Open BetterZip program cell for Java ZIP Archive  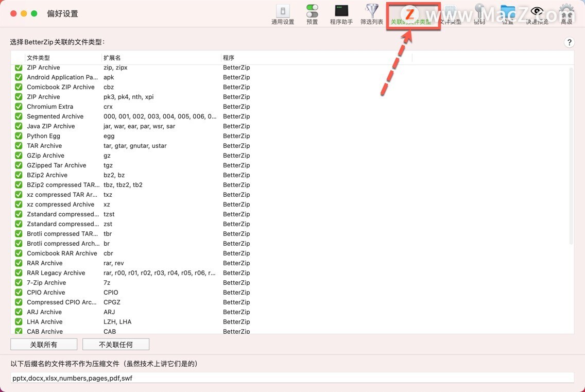pyautogui.click(x=236, y=126)
